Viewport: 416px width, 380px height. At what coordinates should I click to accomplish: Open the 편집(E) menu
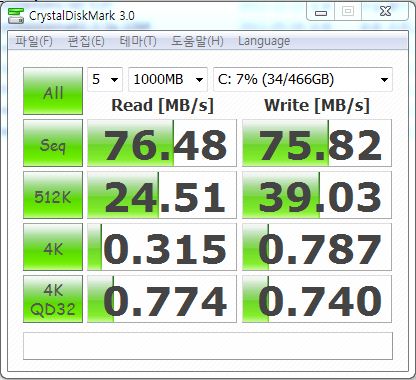(86, 41)
